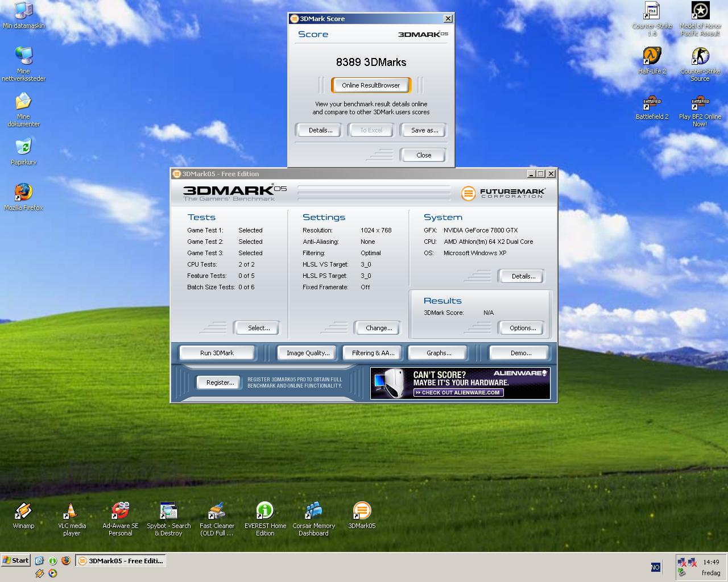Open the Windows Start menu
Viewport: 728px width, 582px height.
[x=16, y=560]
